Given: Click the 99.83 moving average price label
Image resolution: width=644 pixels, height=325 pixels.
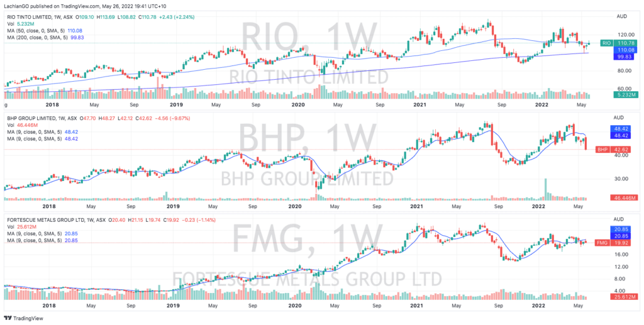Looking at the screenshot, I should coord(625,57).
